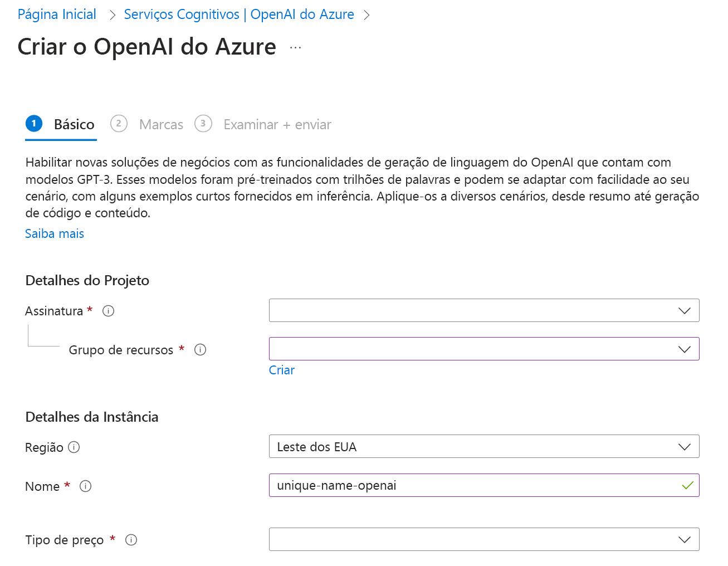Click step 3 circle icon for Examinar
Screen dimensions: 728x566
tap(203, 124)
